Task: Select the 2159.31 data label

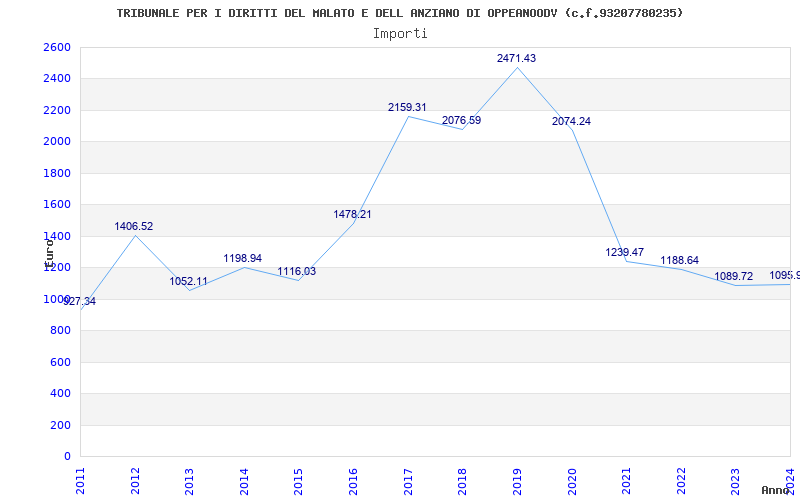Action: click(x=407, y=108)
